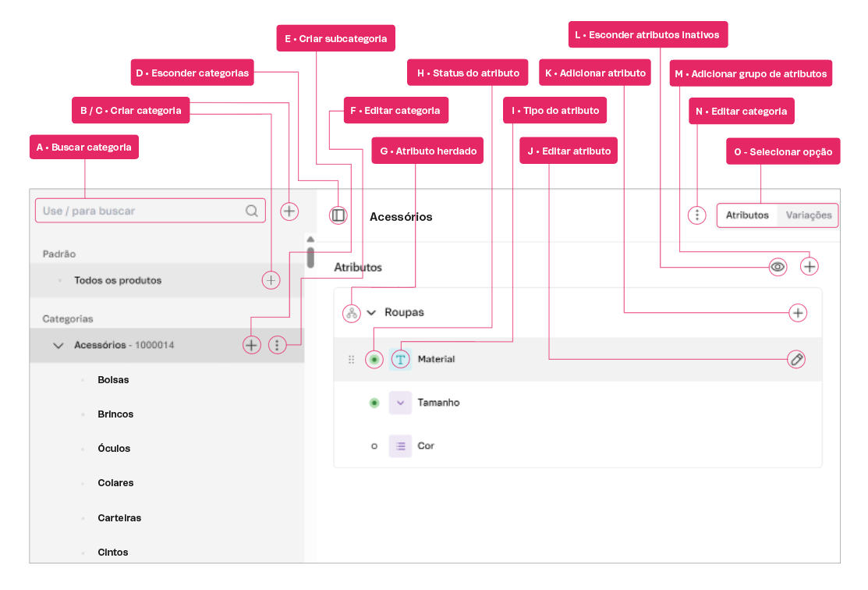The image size is (868, 590).
Task: Switch to the Variações tab
Action: point(808,215)
